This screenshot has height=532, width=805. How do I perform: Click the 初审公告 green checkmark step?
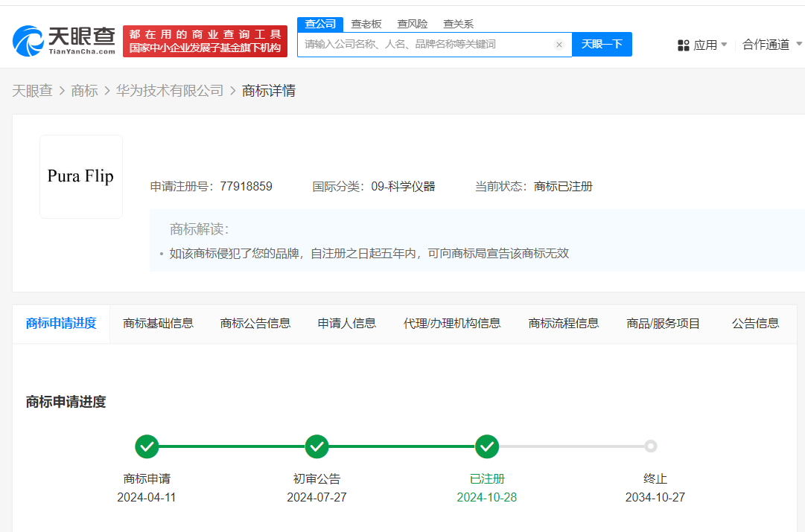click(316, 446)
